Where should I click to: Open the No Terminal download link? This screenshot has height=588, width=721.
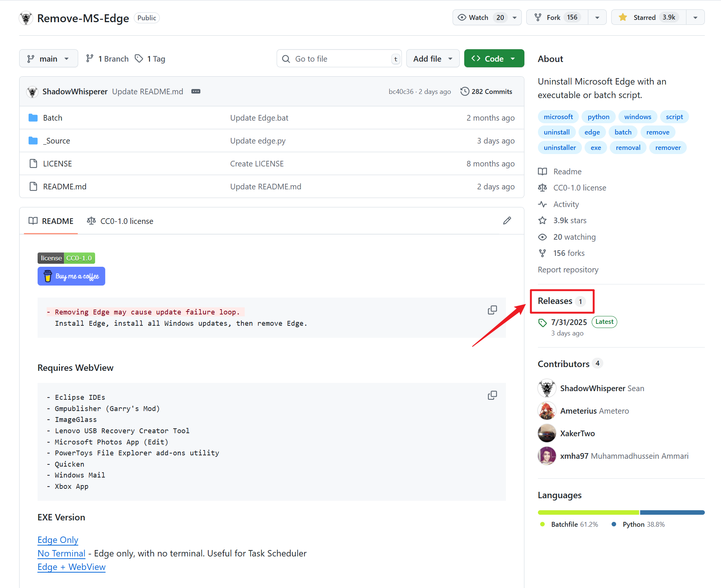pyautogui.click(x=62, y=553)
